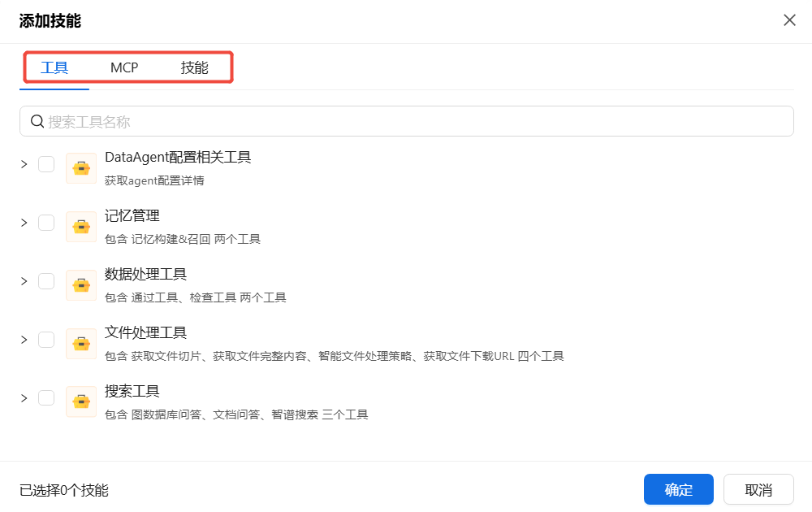Click description 包含 记忆构建&召回 两个工具

tap(182, 239)
